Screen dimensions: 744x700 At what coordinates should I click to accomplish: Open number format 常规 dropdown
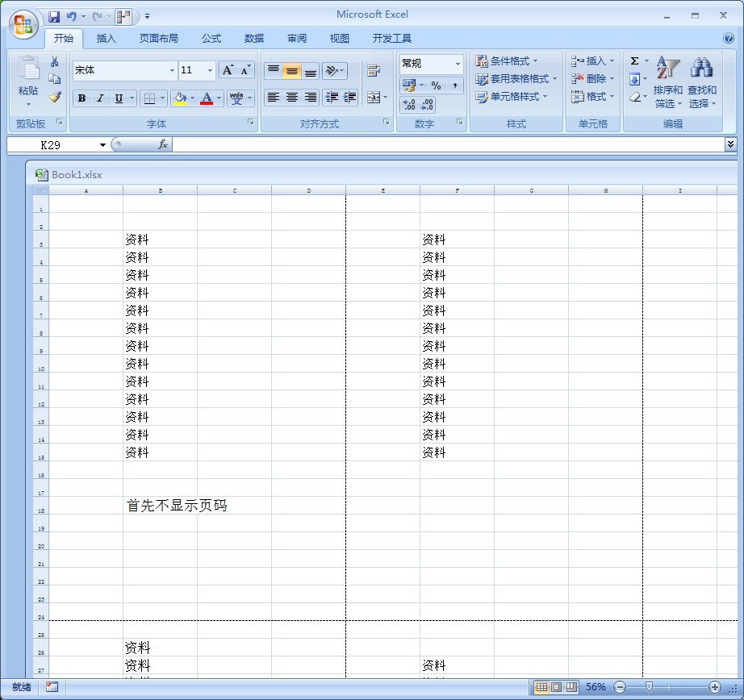pos(458,64)
